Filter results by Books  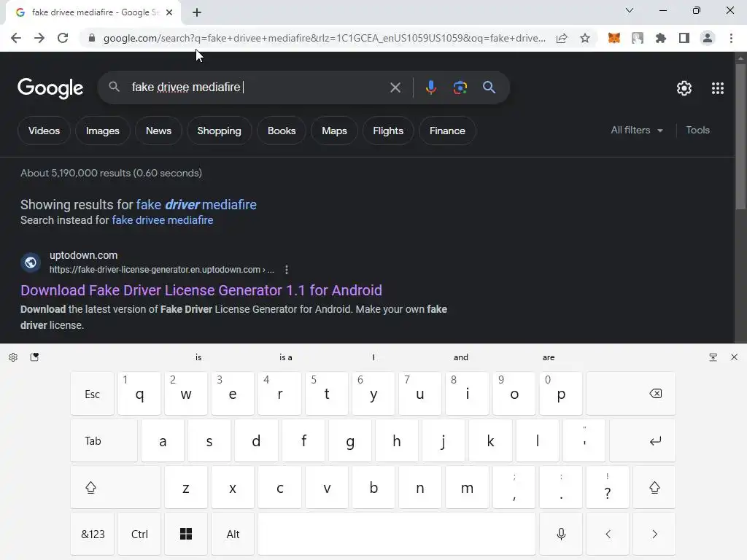(x=282, y=131)
